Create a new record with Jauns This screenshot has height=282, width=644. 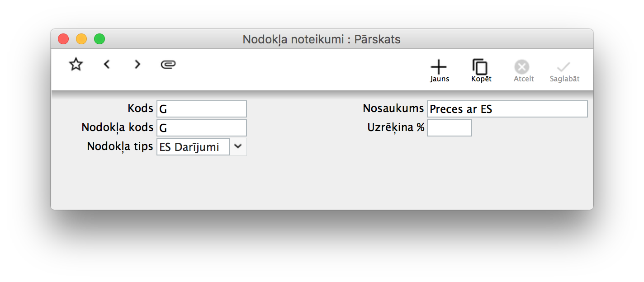point(439,70)
